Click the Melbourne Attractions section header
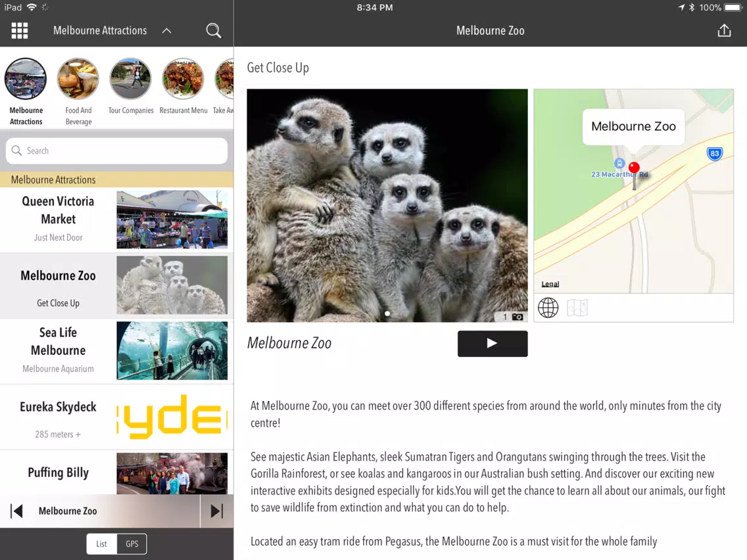 117,179
